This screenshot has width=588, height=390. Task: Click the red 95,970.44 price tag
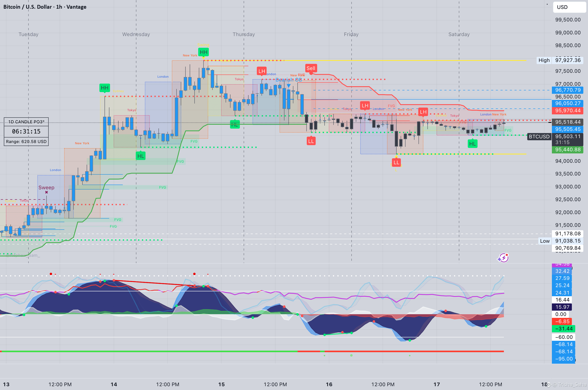(567, 110)
